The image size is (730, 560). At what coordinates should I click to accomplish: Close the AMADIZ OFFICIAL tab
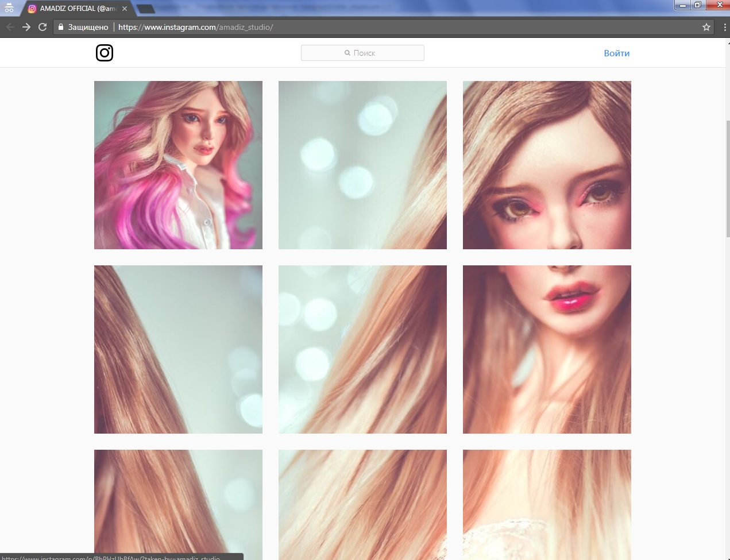click(x=125, y=9)
